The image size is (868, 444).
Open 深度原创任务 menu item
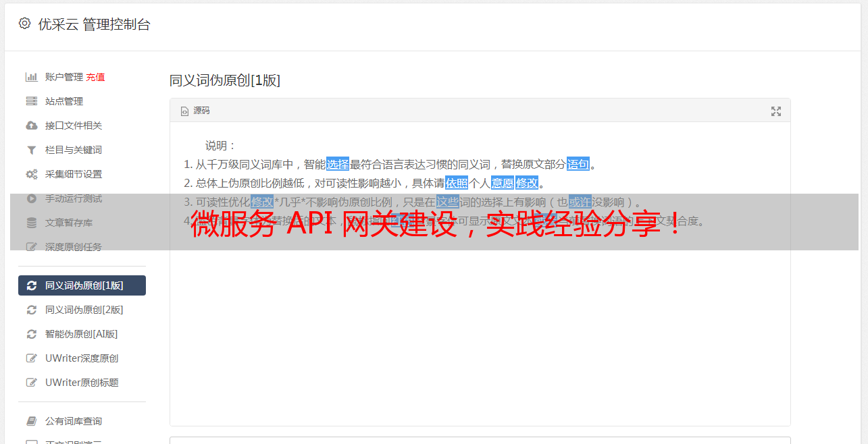(x=74, y=247)
